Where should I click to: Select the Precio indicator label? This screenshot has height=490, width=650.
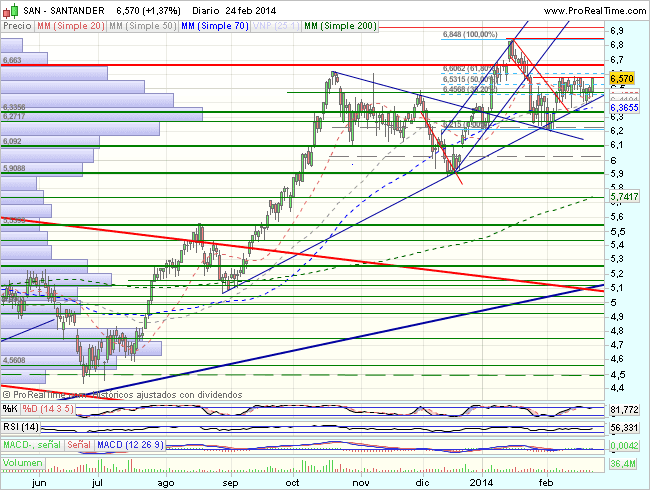17,26
